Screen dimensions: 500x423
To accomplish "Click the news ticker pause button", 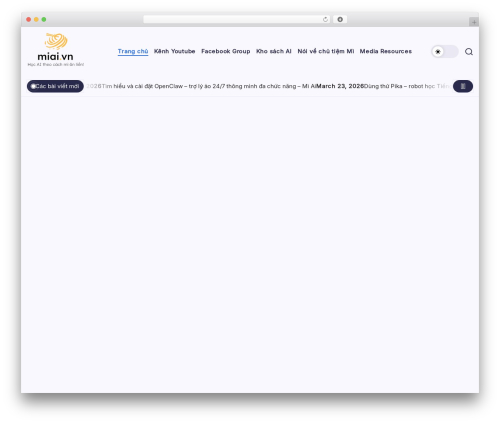I will [x=463, y=86].
